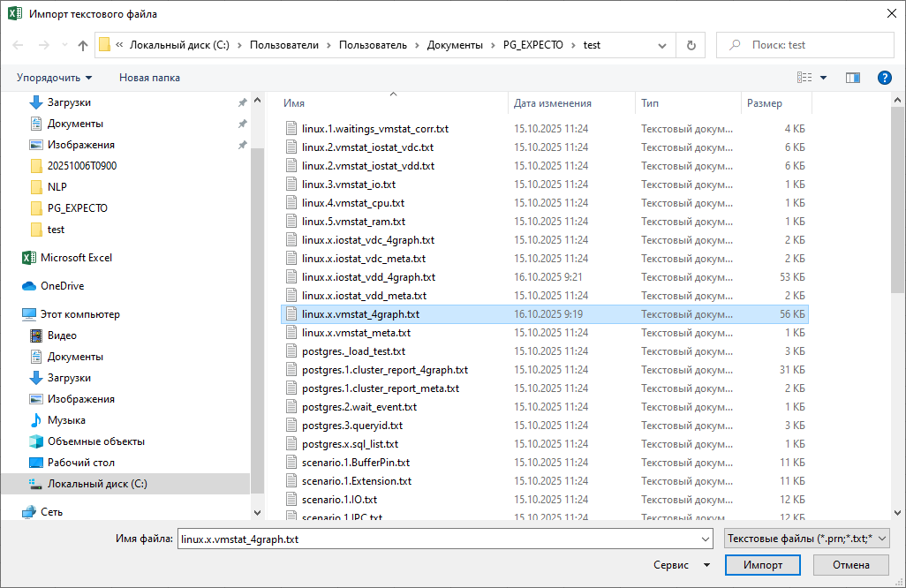The width and height of the screenshot is (906, 588).
Task: Expand breadcrumb chevron after PG_EXPECTO
Action: [x=573, y=45]
